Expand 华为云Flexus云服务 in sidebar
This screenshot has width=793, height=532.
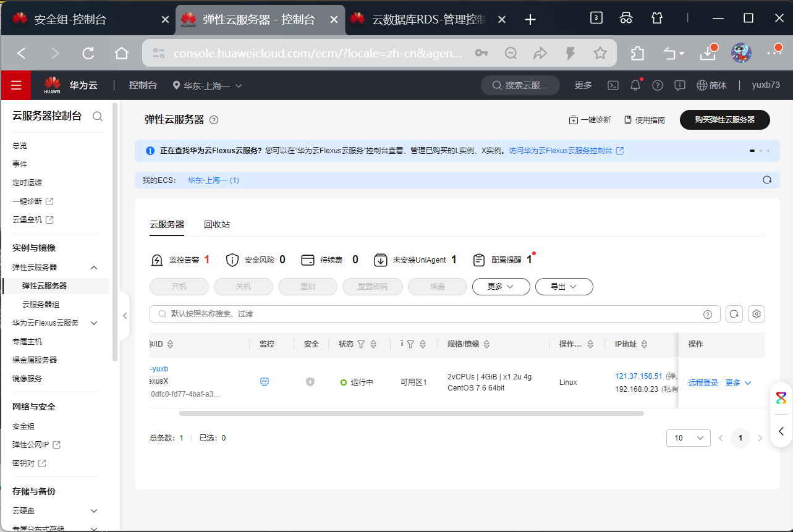pyautogui.click(x=94, y=323)
